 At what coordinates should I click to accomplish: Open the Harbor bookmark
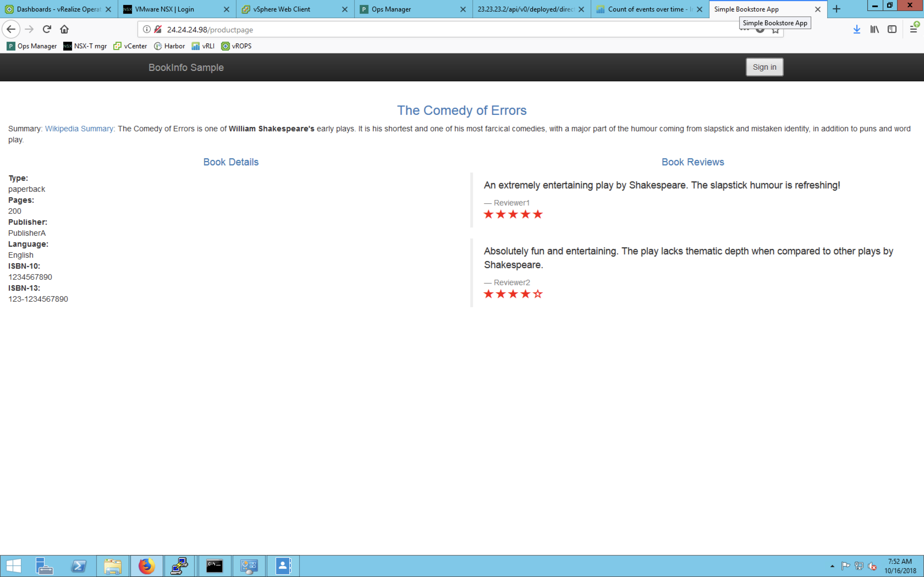coord(169,46)
